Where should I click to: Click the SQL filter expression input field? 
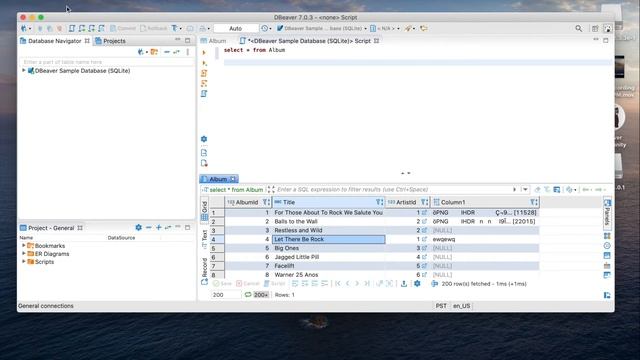[x=392, y=189]
